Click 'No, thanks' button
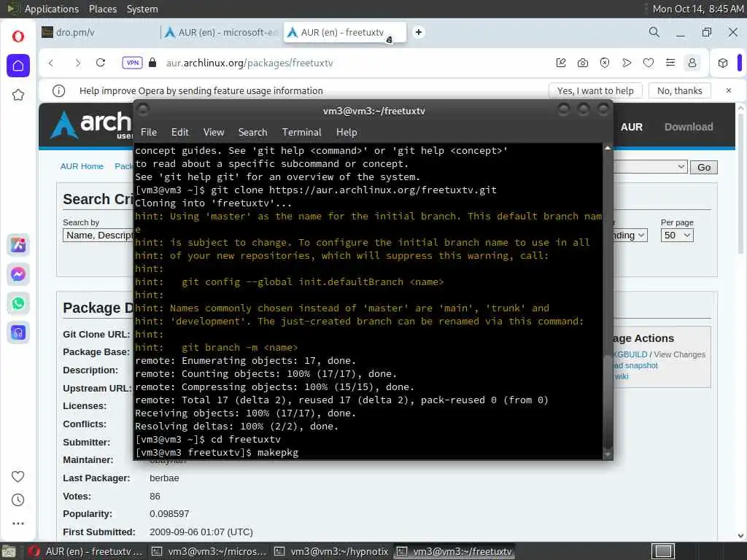This screenshot has height=560, width=747. 680,90
